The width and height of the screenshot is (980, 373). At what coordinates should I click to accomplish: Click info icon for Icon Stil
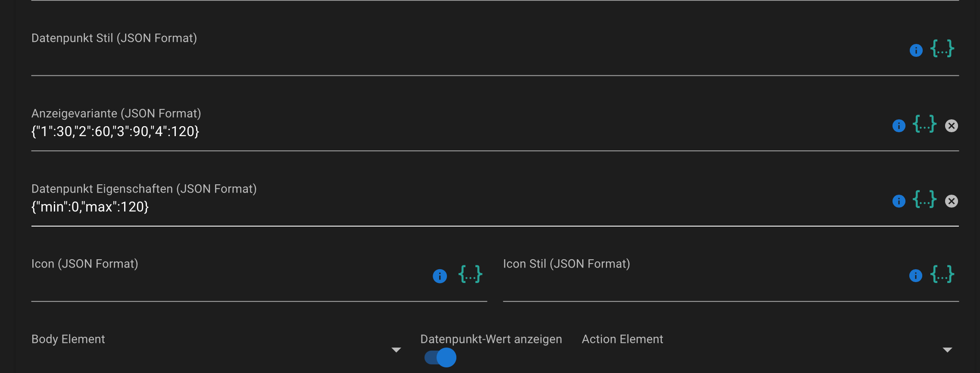(x=915, y=276)
